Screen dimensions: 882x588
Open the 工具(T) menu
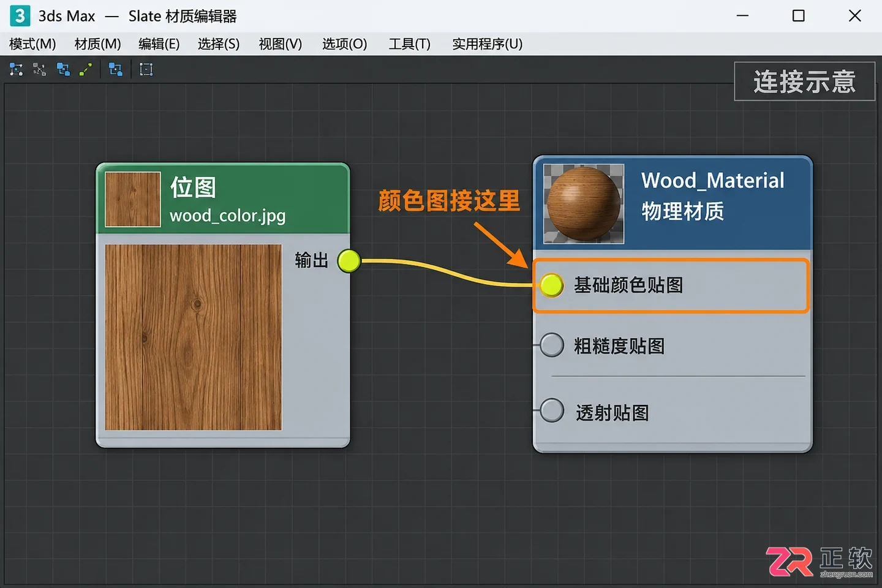pyautogui.click(x=410, y=44)
